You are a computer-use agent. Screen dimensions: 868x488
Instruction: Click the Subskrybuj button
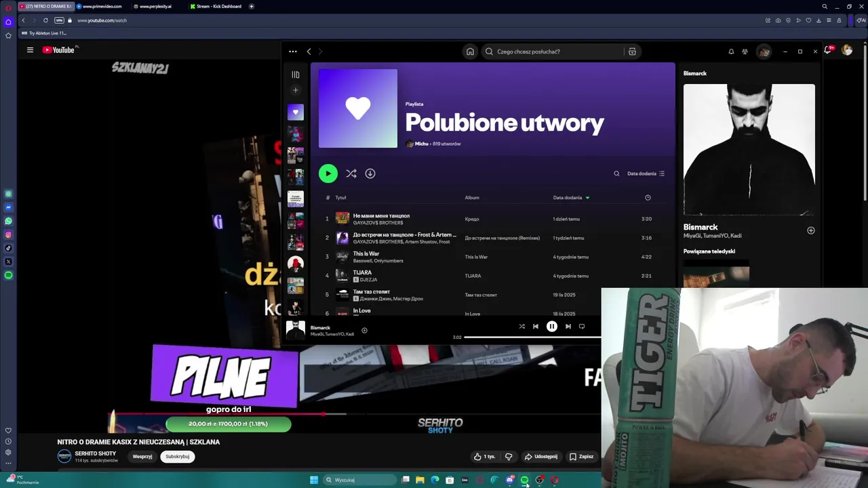coord(178,457)
